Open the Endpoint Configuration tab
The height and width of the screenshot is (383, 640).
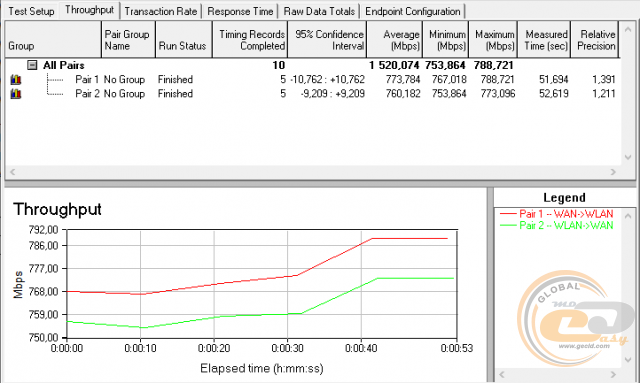pyautogui.click(x=413, y=11)
